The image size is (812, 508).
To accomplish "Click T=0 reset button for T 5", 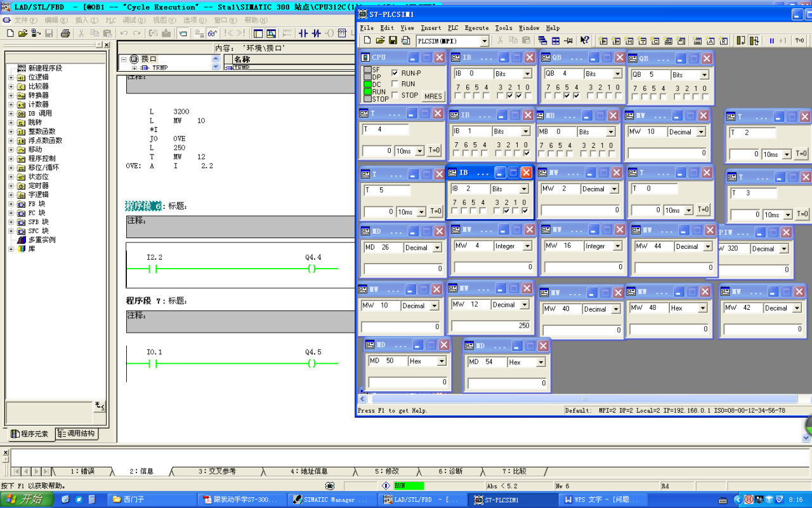I will [x=436, y=211].
